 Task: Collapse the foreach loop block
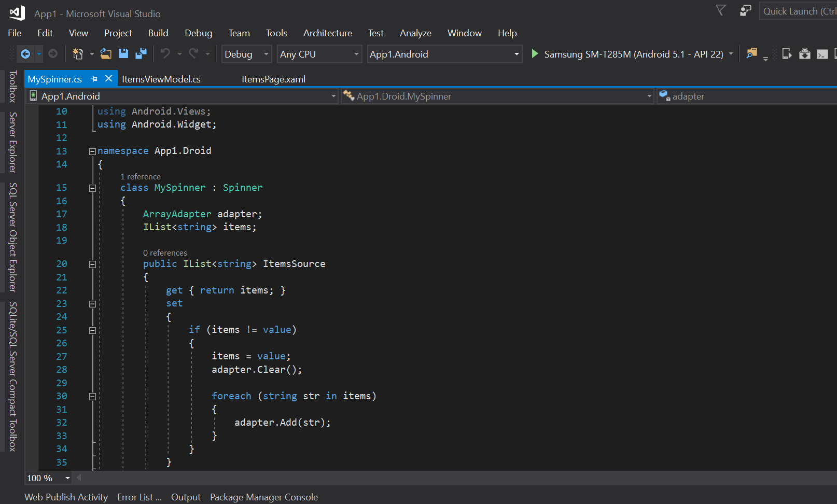pyautogui.click(x=92, y=397)
